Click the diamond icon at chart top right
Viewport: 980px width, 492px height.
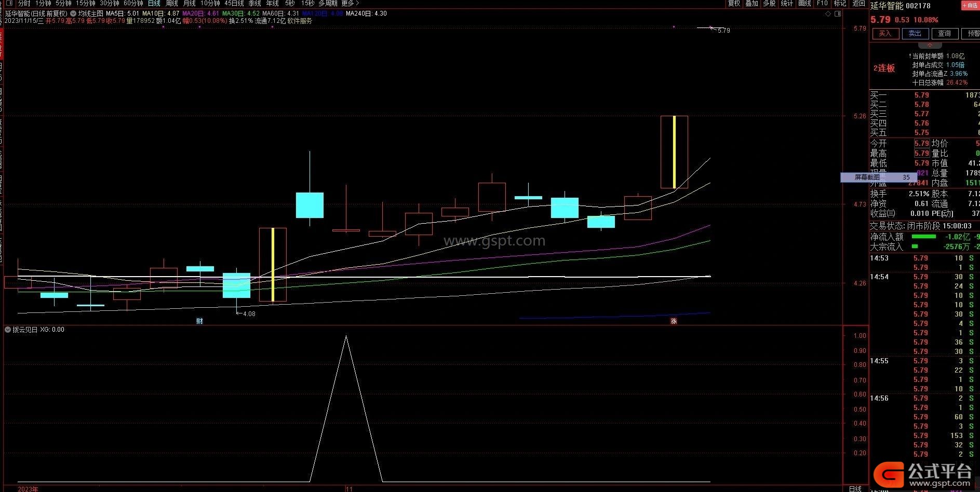(828, 14)
